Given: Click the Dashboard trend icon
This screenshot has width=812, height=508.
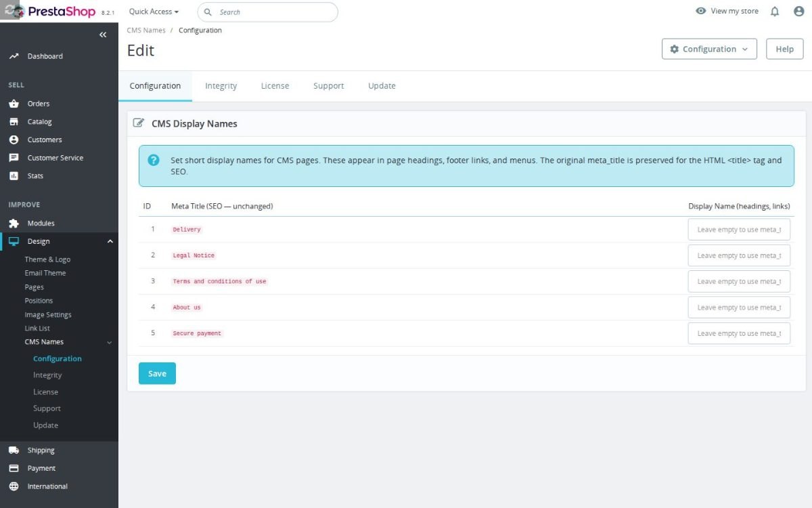Looking at the screenshot, I should 14,56.
